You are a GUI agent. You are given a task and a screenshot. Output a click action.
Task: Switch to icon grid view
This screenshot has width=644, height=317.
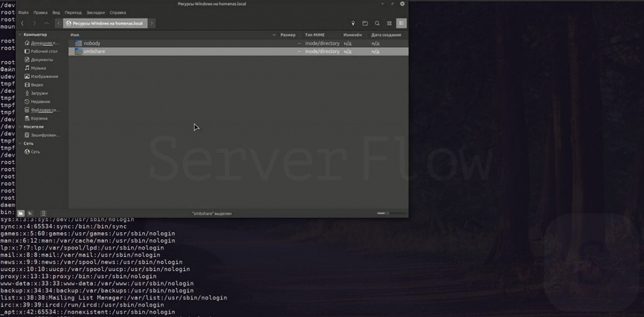point(389,23)
